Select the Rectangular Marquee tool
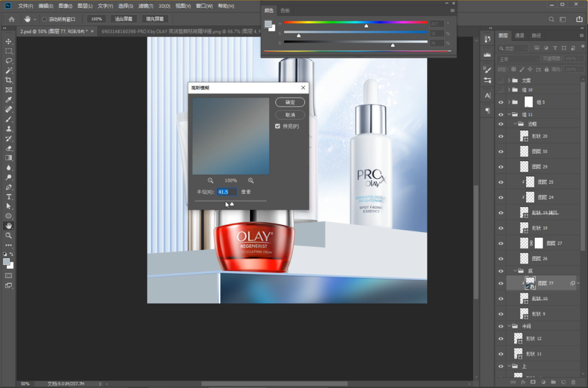This screenshot has width=588, height=388. (9, 51)
